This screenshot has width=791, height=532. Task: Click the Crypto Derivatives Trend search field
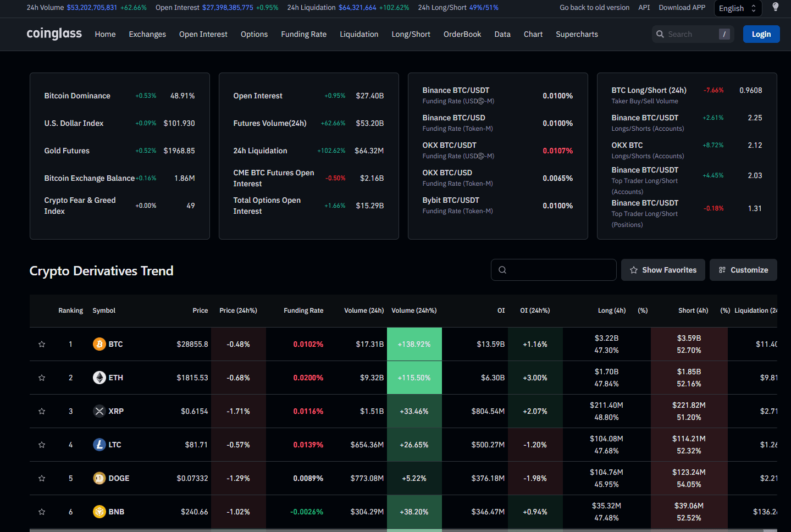(554, 270)
